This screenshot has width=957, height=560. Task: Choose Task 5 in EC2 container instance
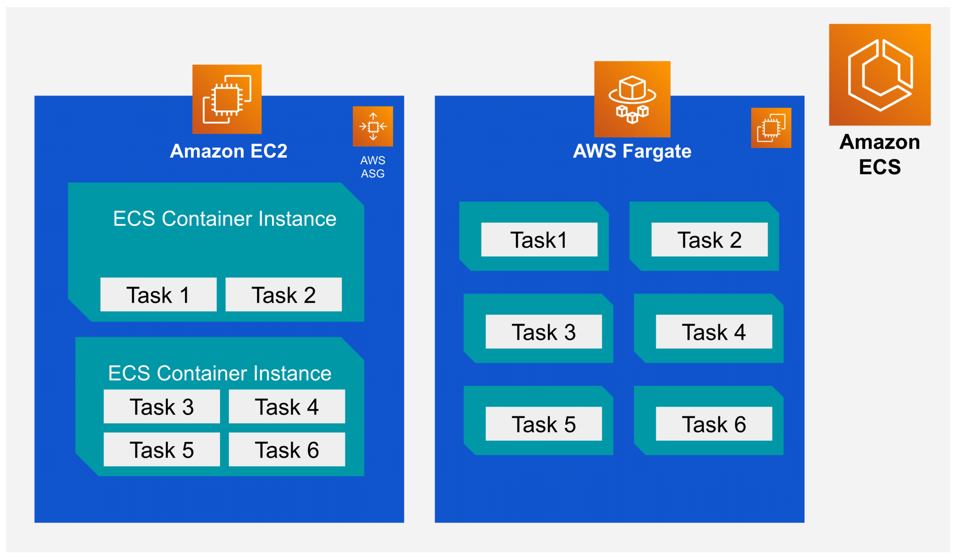[162, 449]
